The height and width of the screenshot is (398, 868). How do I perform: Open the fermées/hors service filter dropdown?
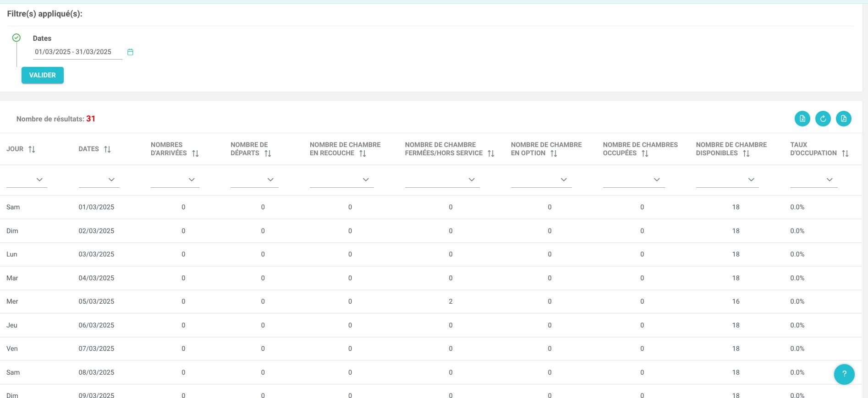pyautogui.click(x=442, y=180)
